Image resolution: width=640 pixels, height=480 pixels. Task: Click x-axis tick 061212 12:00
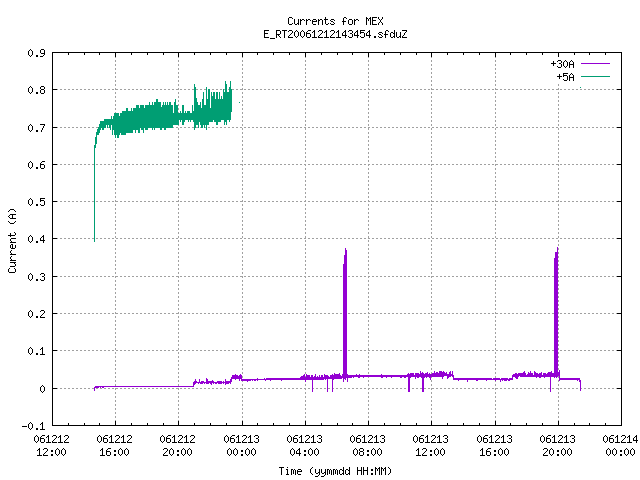[51, 445]
